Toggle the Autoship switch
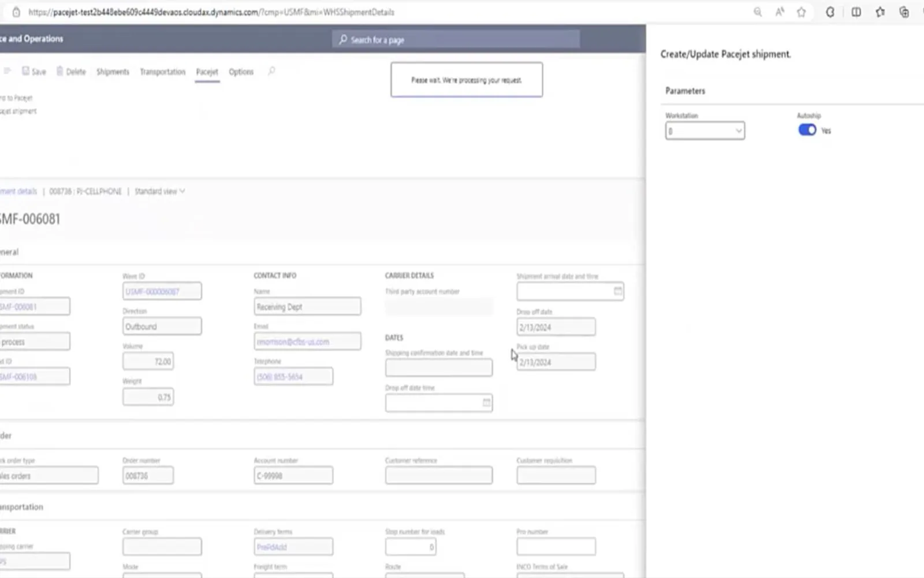The width and height of the screenshot is (924, 578). pos(807,130)
